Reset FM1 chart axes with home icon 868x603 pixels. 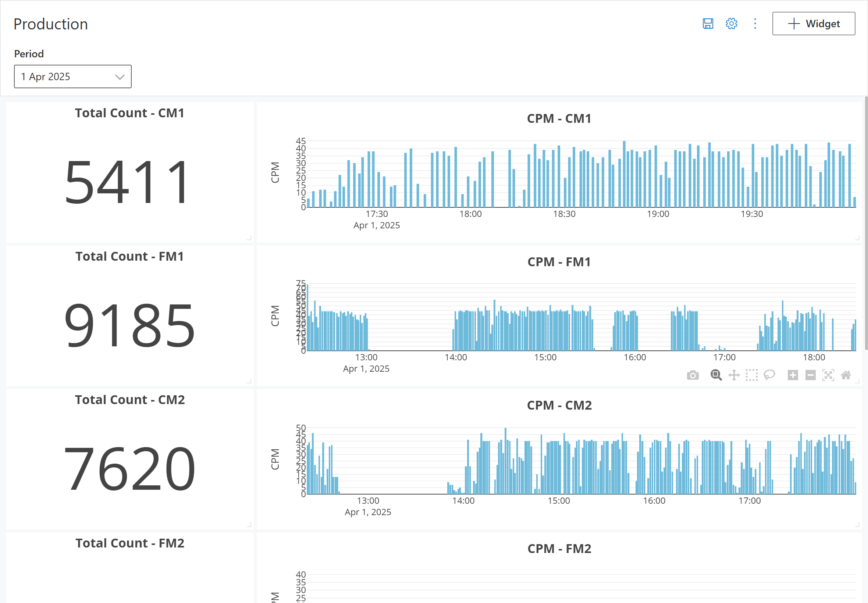click(x=846, y=375)
